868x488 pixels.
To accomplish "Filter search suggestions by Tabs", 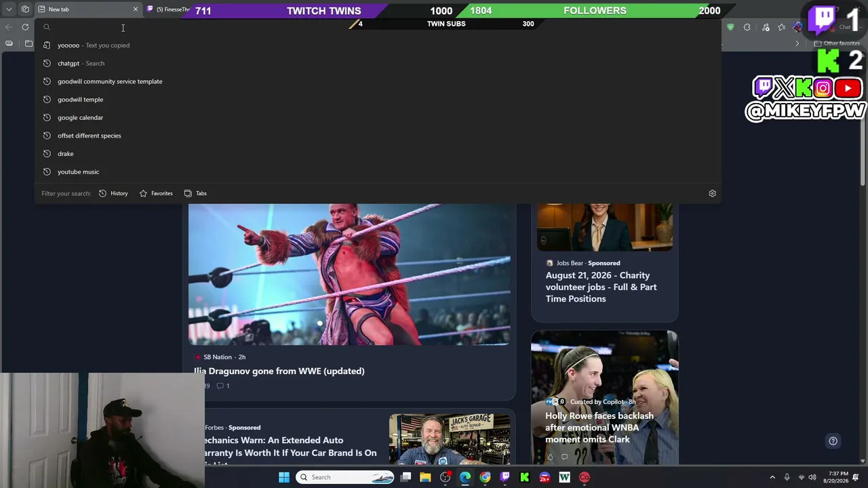I will coord(196,193).
